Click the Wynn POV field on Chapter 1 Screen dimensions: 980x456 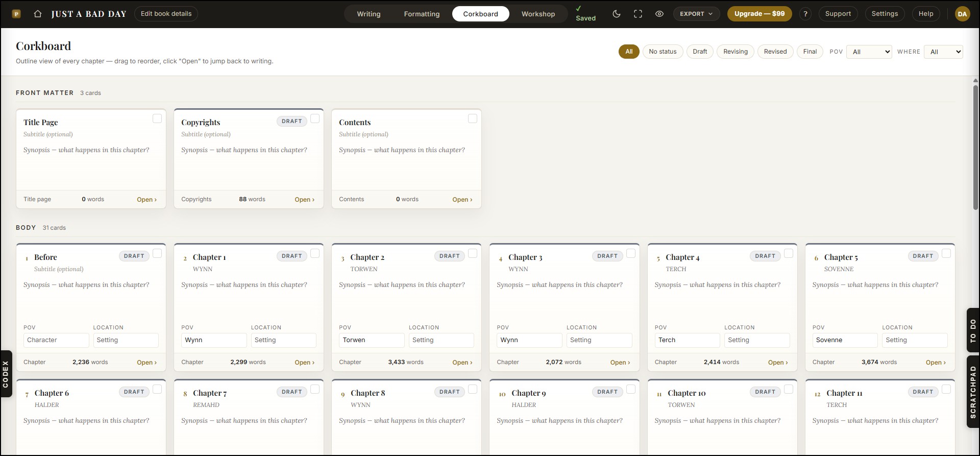coord(214,340)
